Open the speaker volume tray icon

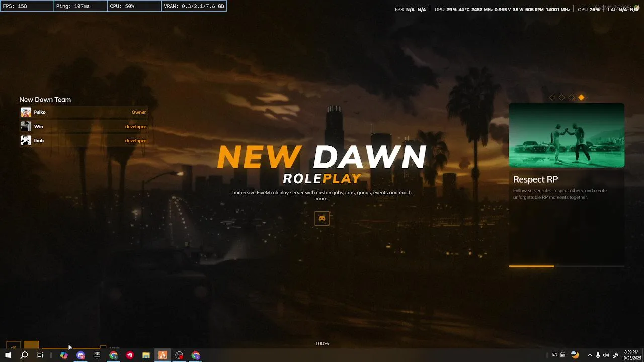[x=606, y=355]
